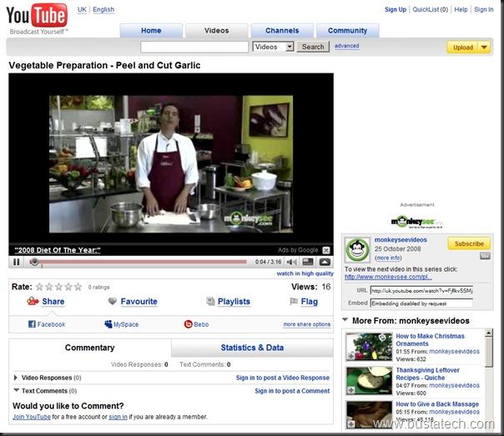Open the monkeysee.com series link
Screen dimensions: 504x436
[388, 277]
